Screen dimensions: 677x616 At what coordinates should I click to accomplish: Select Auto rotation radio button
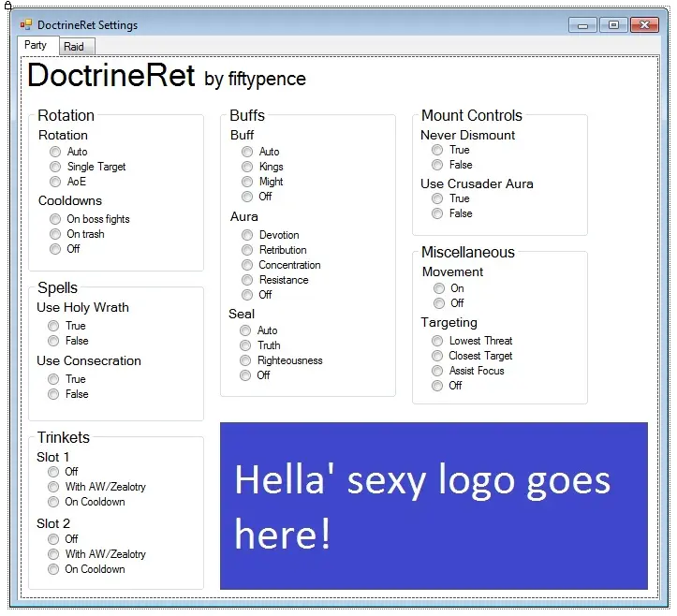pos(56,152)
